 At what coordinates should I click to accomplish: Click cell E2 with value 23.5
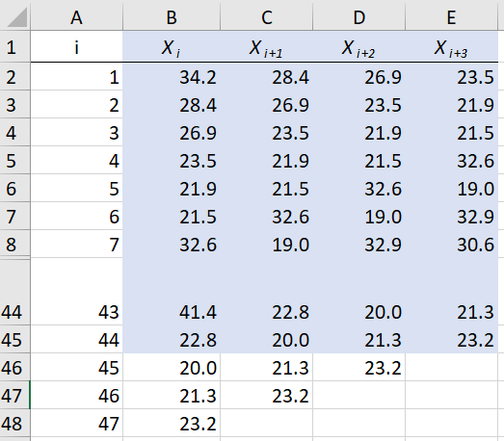tap(452, 77)
